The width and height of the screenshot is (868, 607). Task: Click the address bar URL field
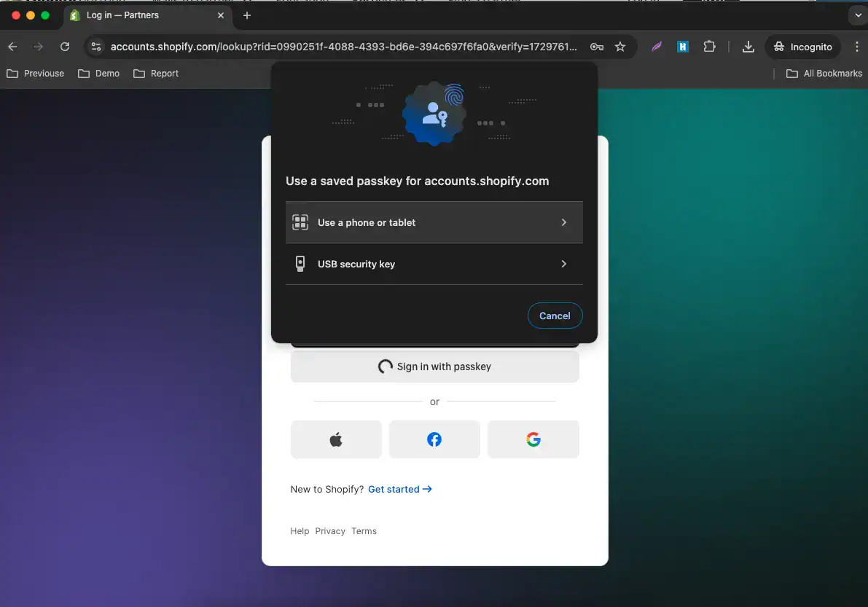point(343,47)
